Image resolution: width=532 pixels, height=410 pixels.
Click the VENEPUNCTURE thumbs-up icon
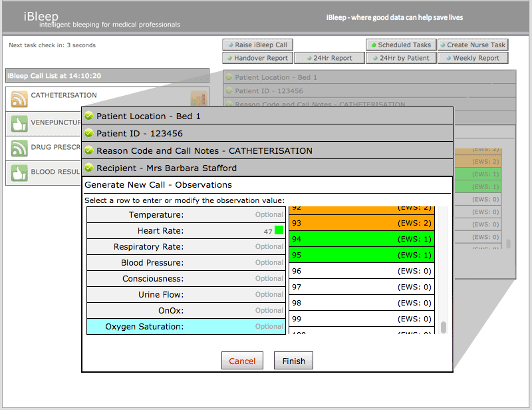coord(19,124)
